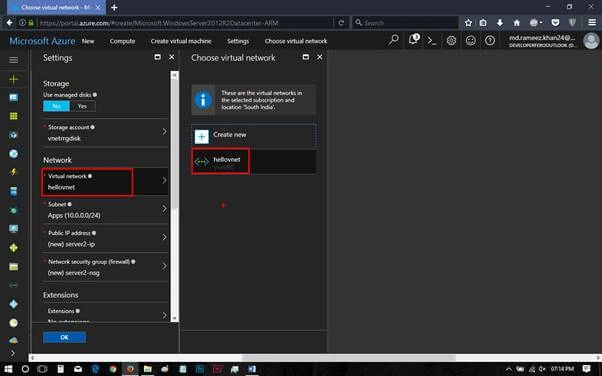This screenshot has width=602, height=376.
Task: Click the portal.azure.com address bar
Action: pyautogui.click(x=186, y=23)
